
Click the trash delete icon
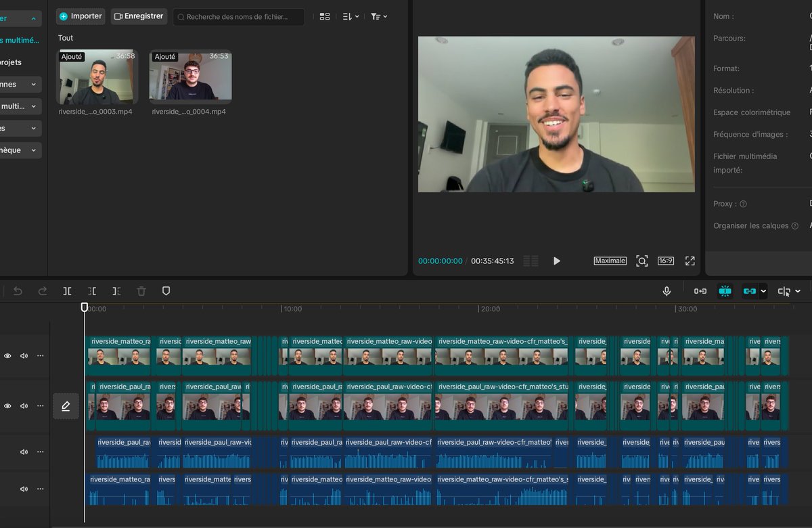[141, 291]
